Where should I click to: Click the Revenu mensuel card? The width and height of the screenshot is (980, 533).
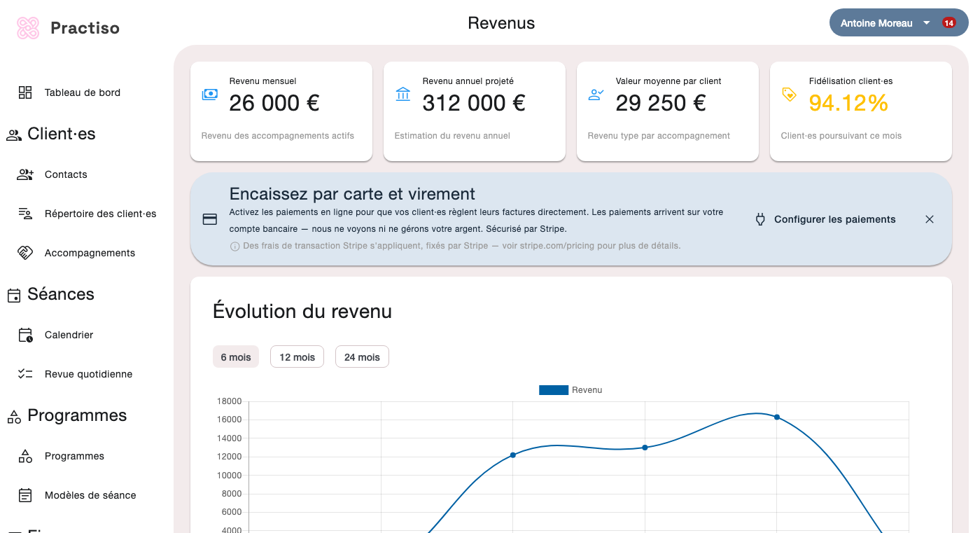click(281, 111)
